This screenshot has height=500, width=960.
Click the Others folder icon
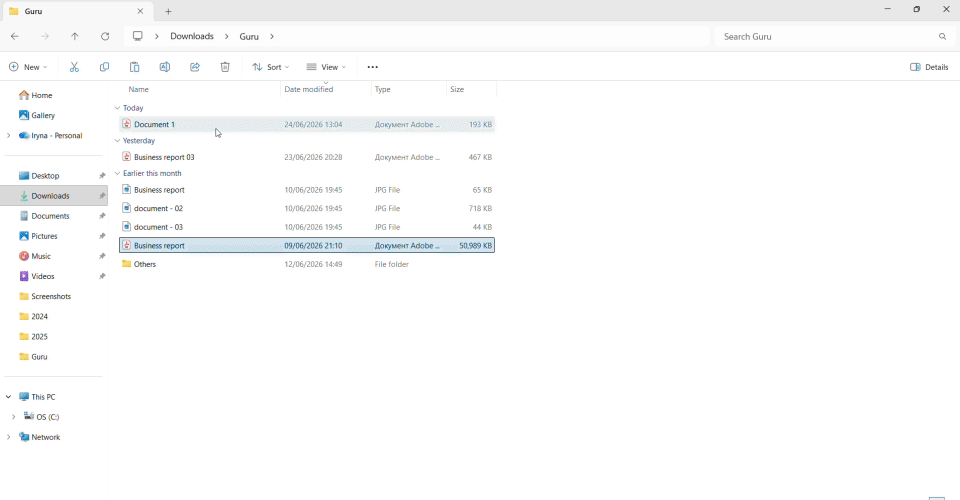(127, 264)
